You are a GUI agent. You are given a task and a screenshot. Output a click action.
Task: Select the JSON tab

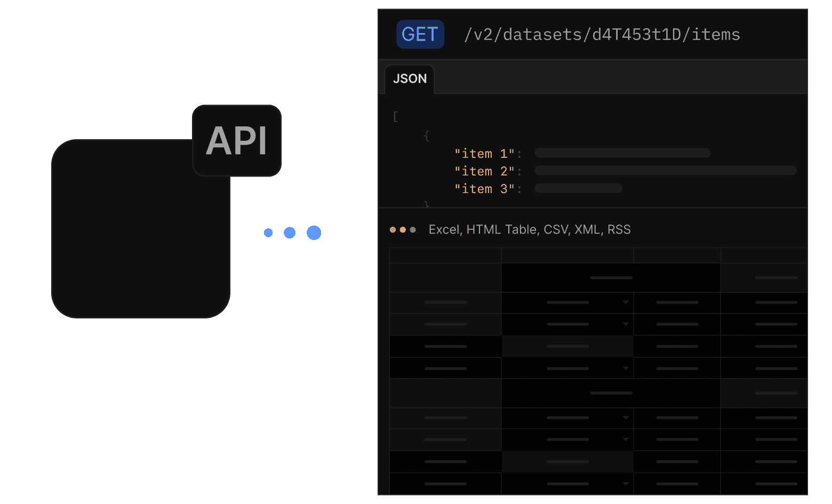410,79
